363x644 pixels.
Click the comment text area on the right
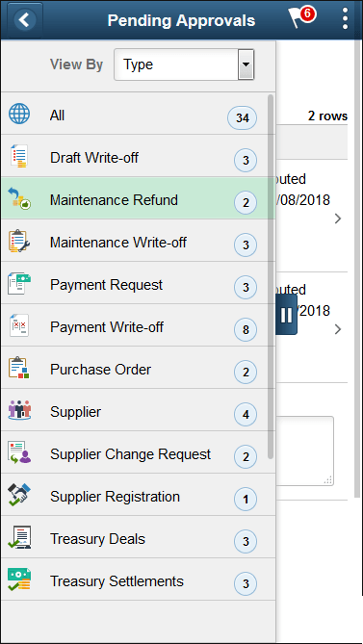[304, 451]
